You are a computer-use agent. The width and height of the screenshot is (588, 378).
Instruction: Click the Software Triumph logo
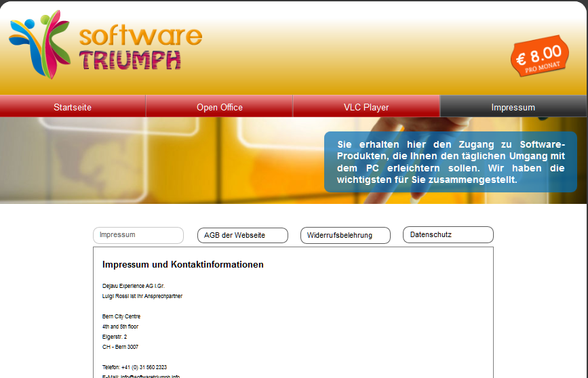pyautogui.click(x=105, y=45)
